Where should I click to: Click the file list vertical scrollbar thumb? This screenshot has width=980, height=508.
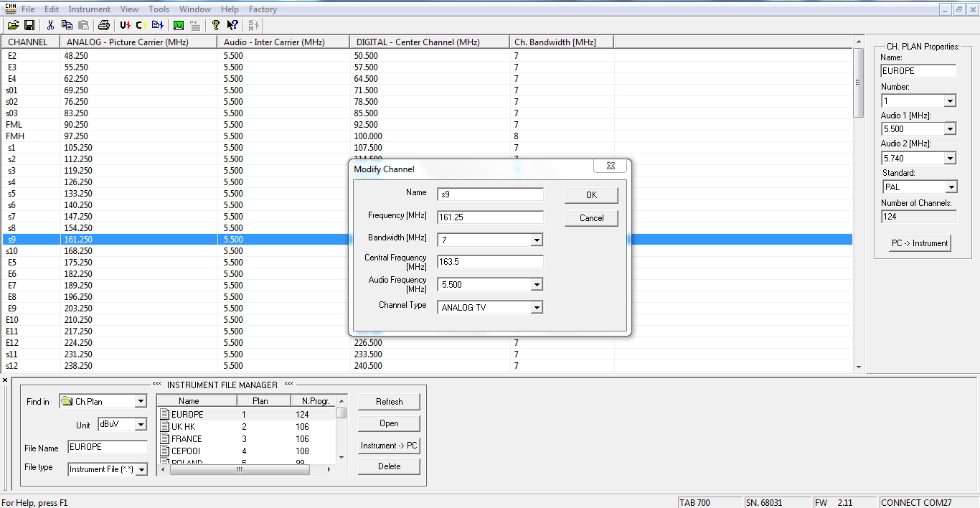click(341, 413)
